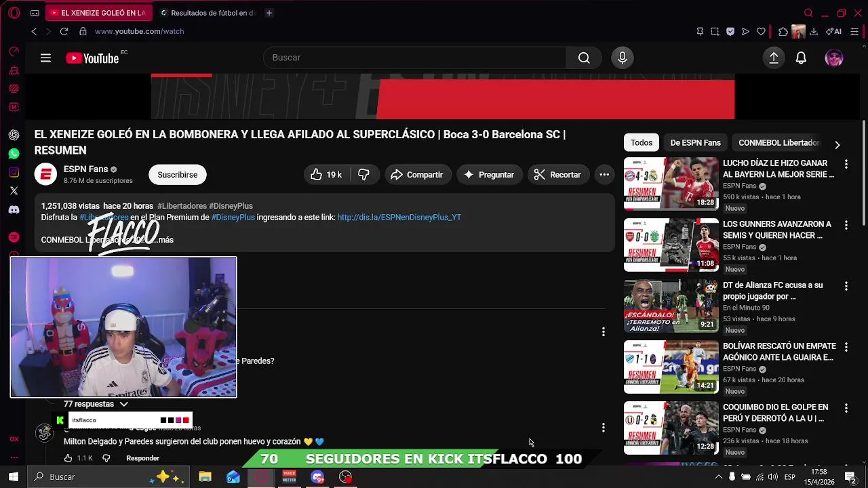Open the tab islands workspace icon
The height and width of the screenshot is (488, 868).
(x=35, y=13)
